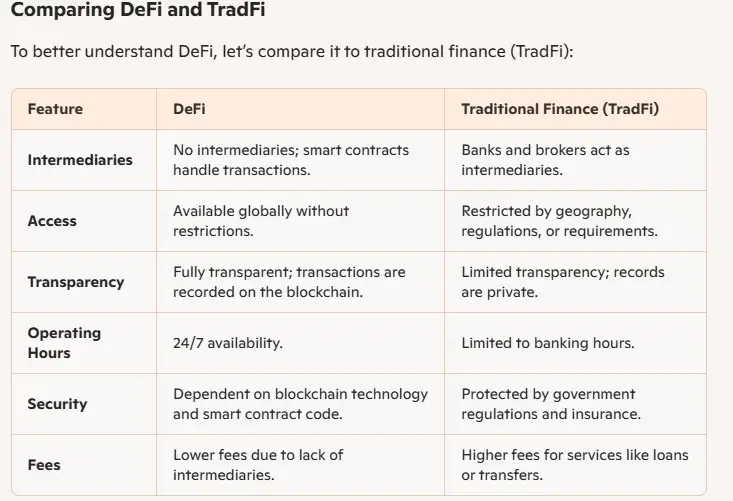
Task: Click the 'Security' row label
Action: 57,404
